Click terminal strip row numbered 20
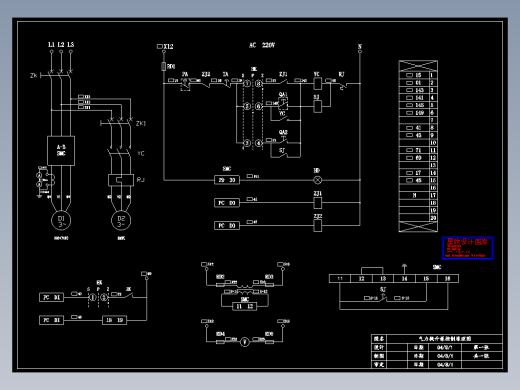 pyautogui.click(x=418, y=218)
